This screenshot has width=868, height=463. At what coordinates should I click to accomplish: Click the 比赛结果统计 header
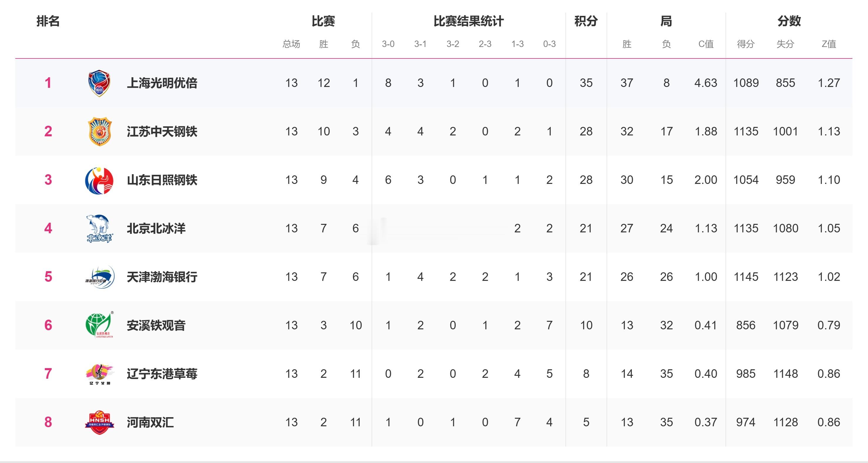pyautogui.click(x=469, y=21)
